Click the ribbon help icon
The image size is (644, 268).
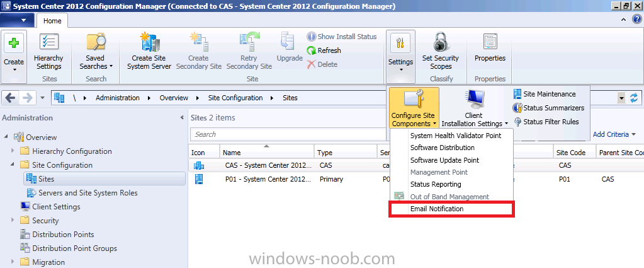tap(636, 20)
